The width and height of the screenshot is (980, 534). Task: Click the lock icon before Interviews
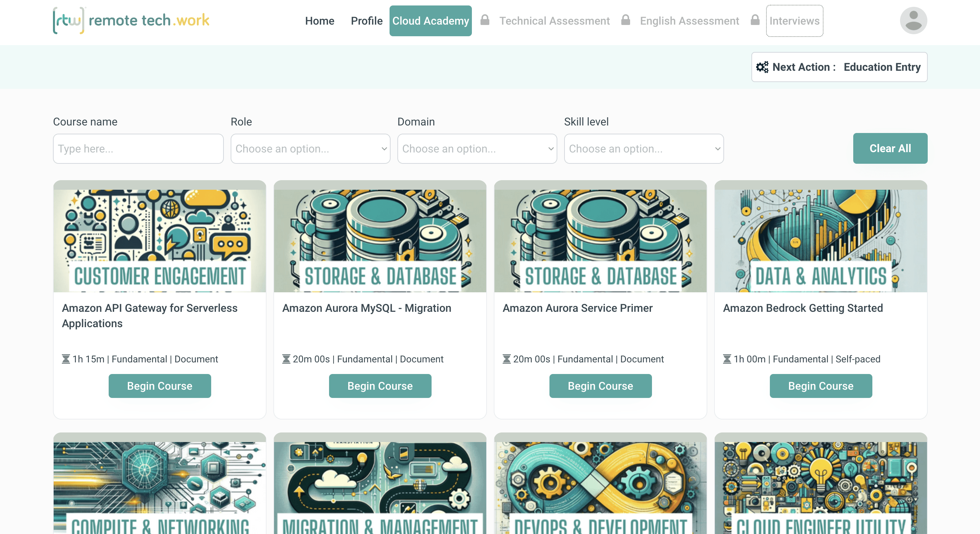pos(755,20)
